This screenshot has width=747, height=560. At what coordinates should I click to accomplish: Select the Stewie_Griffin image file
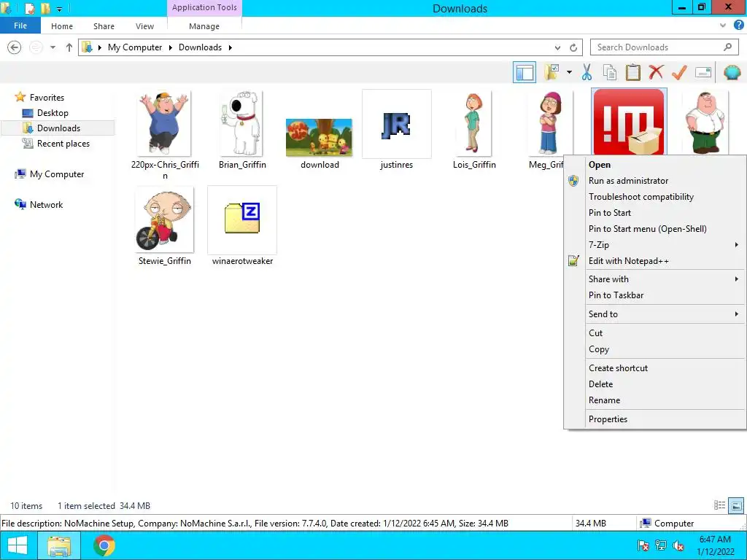[x=164, y=226]
